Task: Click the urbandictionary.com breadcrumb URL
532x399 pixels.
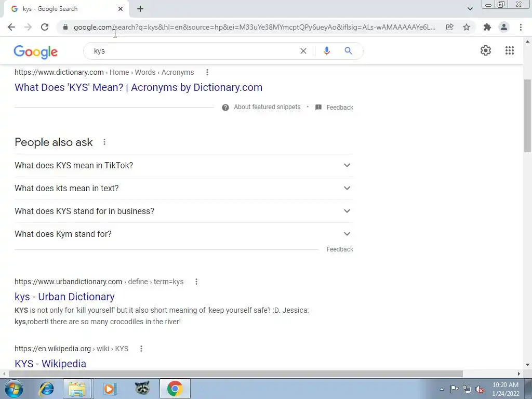Action: [x=99, y=282]
